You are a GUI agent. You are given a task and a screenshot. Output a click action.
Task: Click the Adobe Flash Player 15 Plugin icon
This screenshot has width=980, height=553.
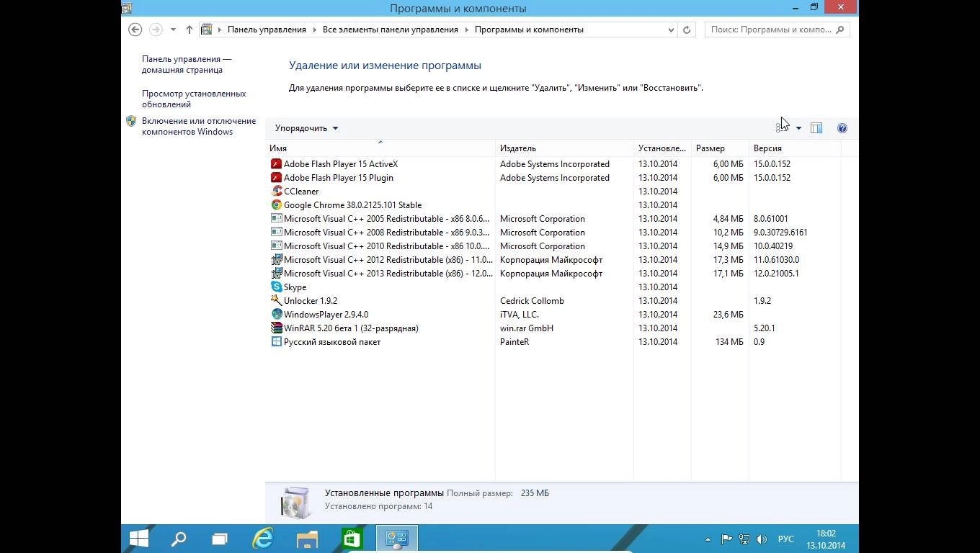[276, 178]
